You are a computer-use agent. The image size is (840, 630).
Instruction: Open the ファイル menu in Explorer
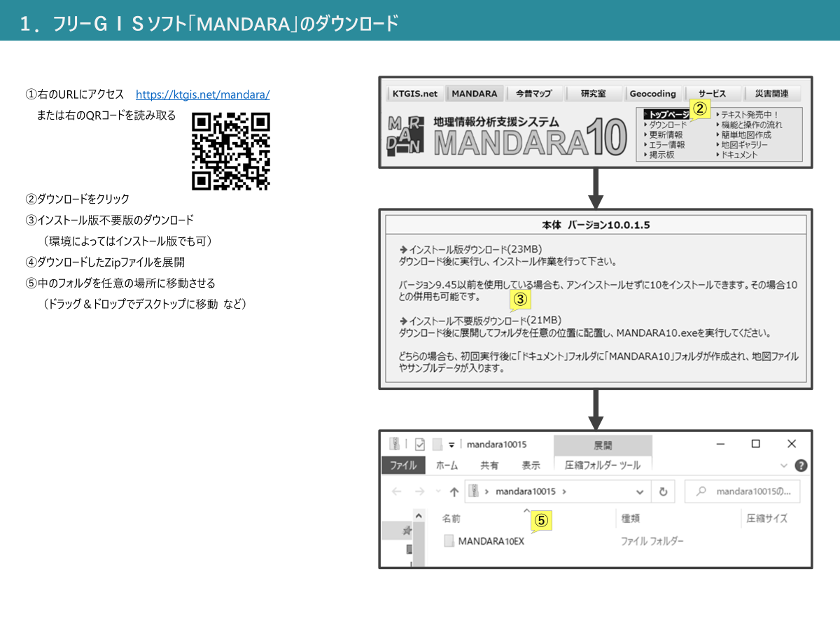(402, 465)
